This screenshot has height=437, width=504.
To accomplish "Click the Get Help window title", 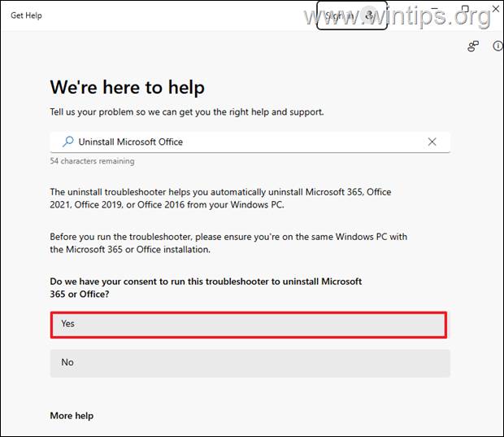I will coord(27,15).
